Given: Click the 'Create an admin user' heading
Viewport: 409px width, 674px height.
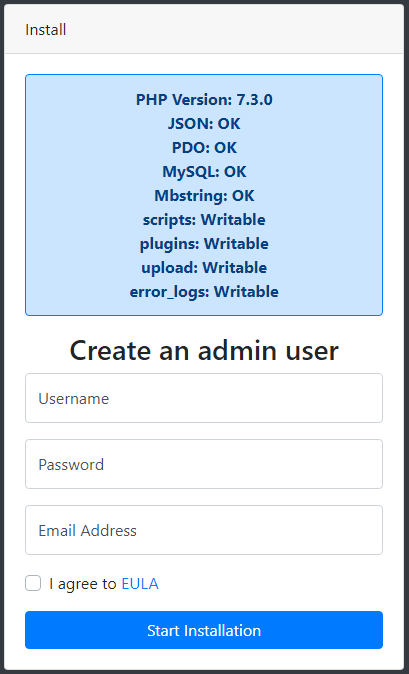Looking at the screenshot, I should click(204, 350).
